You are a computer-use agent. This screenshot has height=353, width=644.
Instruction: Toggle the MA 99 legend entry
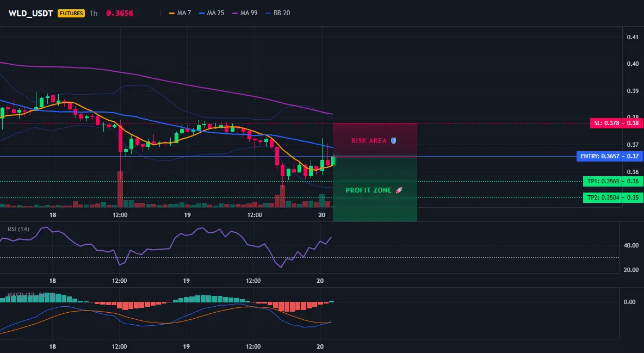click(x=245, y=13)
